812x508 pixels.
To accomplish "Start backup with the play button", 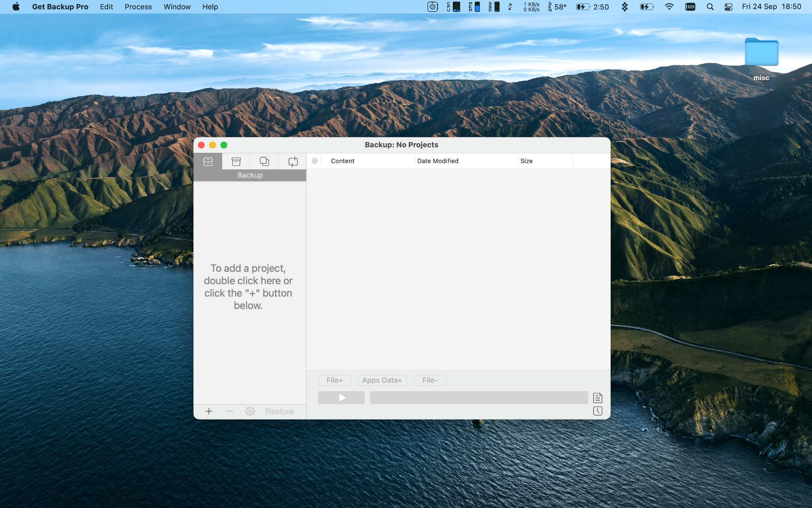I will coord(341,398).
